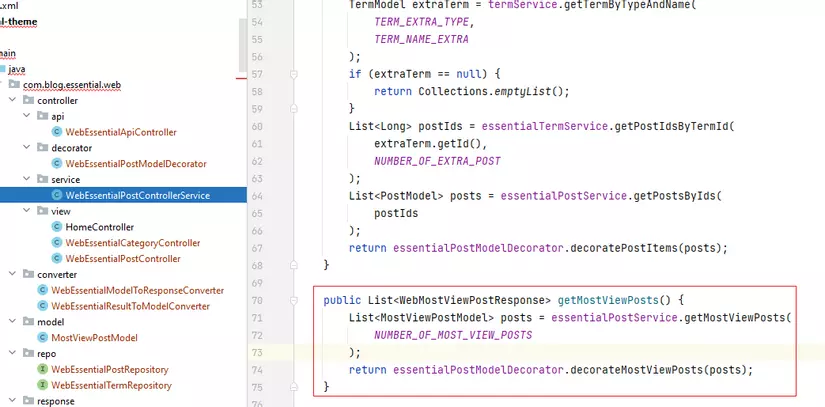Screen dimensions: 825x407
Task: Click the WebEssentialPostModelDecorator class icon
Action: (x=57, y=163)
